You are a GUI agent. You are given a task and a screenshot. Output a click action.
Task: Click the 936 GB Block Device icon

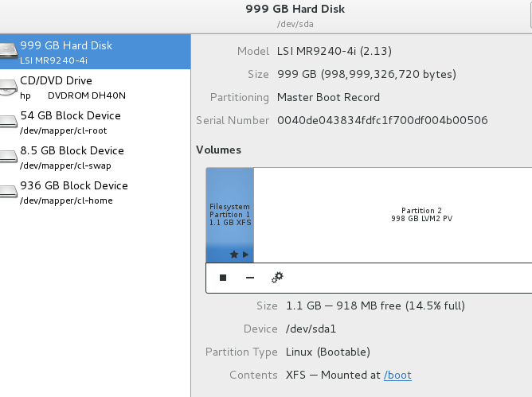[8, 192]
